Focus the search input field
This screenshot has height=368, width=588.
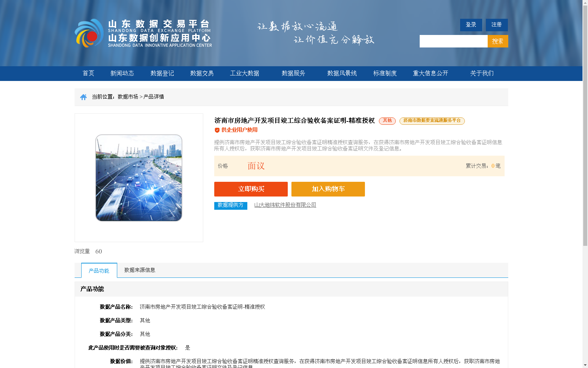point(453,41)
